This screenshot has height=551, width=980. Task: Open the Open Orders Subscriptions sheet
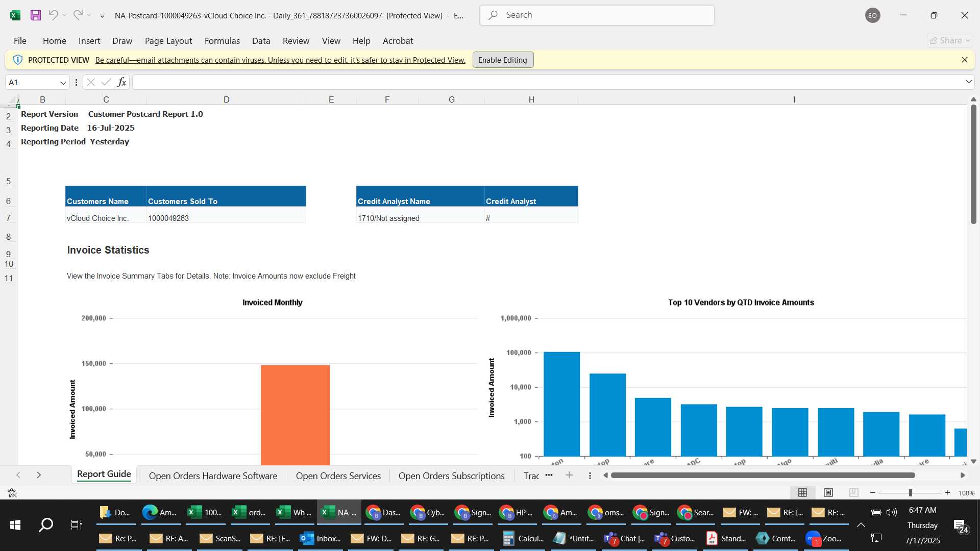pos(451,475)
